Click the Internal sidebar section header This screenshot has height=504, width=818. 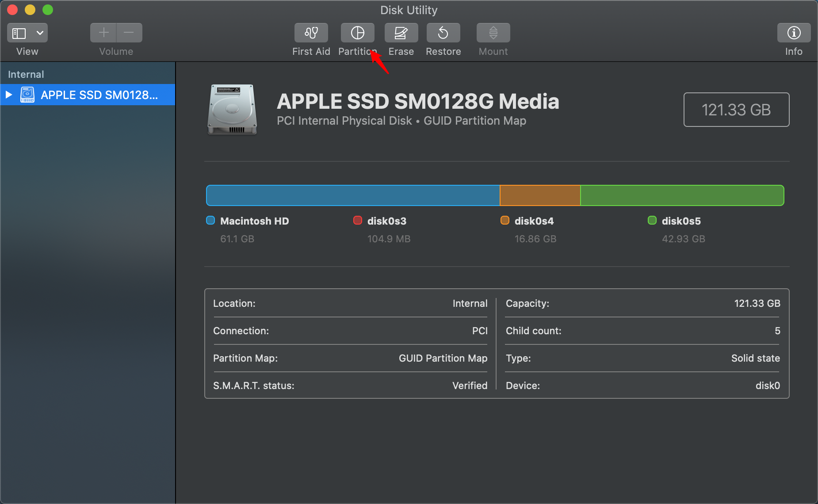tap(26, 74)
